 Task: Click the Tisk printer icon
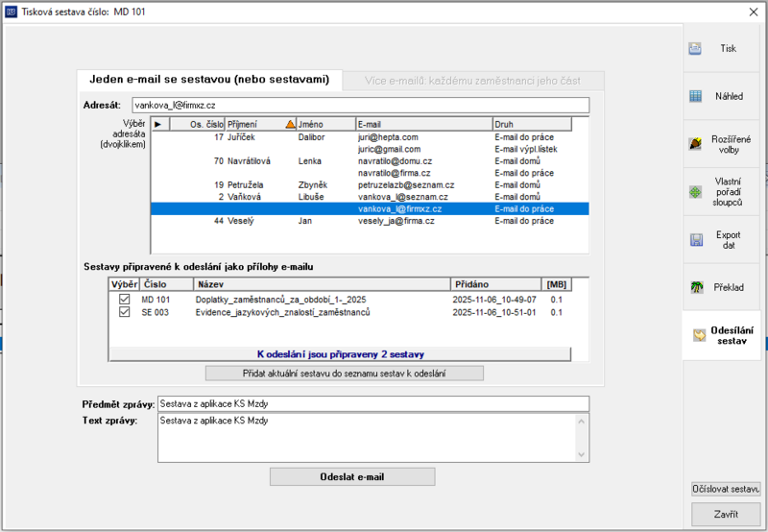coord(695,49)
